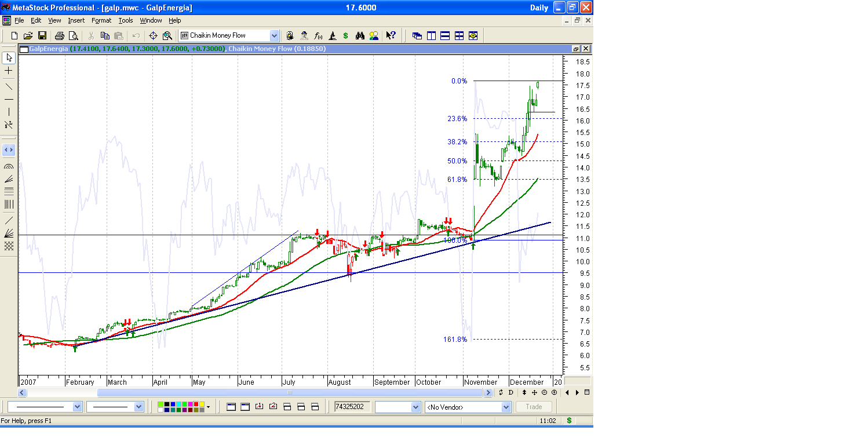Click the chart scrollbar left arrow
Screen dimensions: 868x445
[x=23, y=392]
